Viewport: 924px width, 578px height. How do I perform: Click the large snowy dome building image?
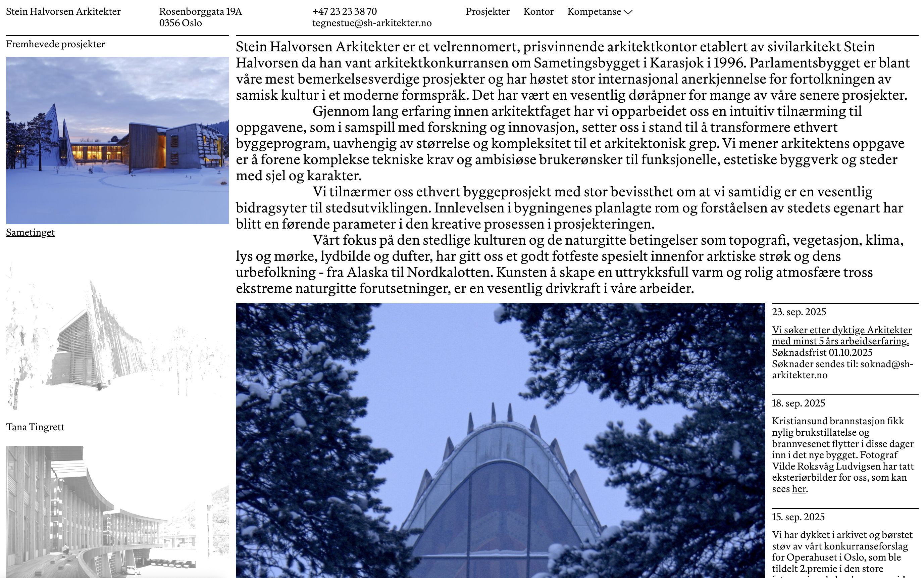500,440
